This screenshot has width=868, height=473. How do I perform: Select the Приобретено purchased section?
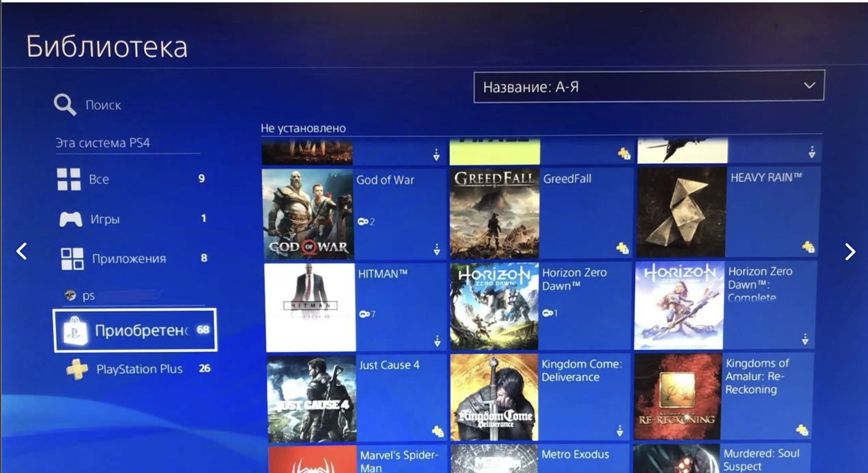pyautogui.click(x=135, y=330)
